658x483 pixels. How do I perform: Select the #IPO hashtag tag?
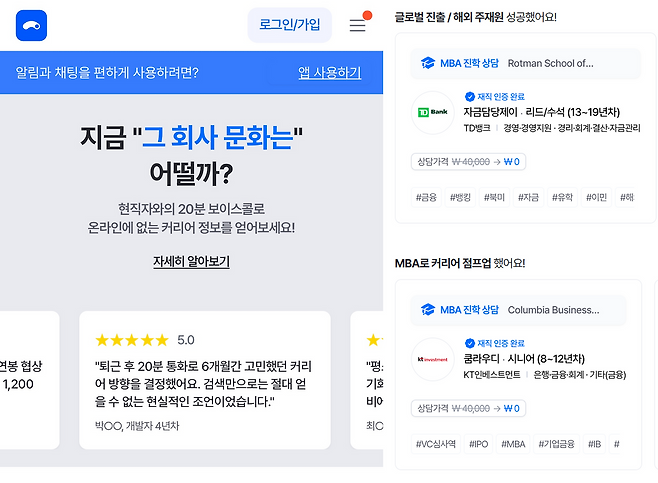pos(478,444)
